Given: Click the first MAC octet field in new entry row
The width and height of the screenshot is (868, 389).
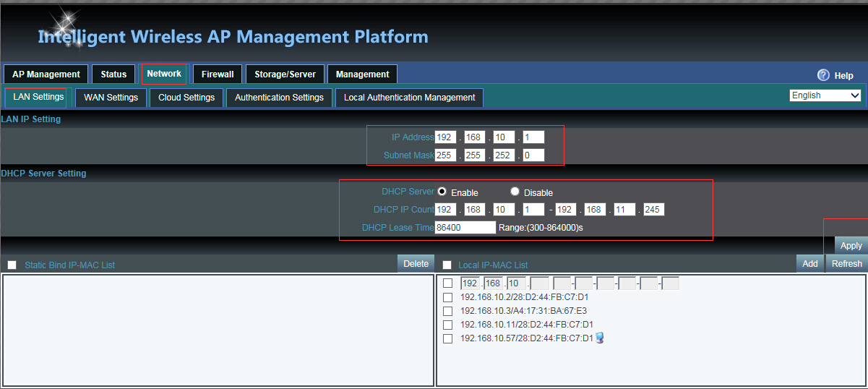Looking at the screenshot, I should [x=562, y=283].
